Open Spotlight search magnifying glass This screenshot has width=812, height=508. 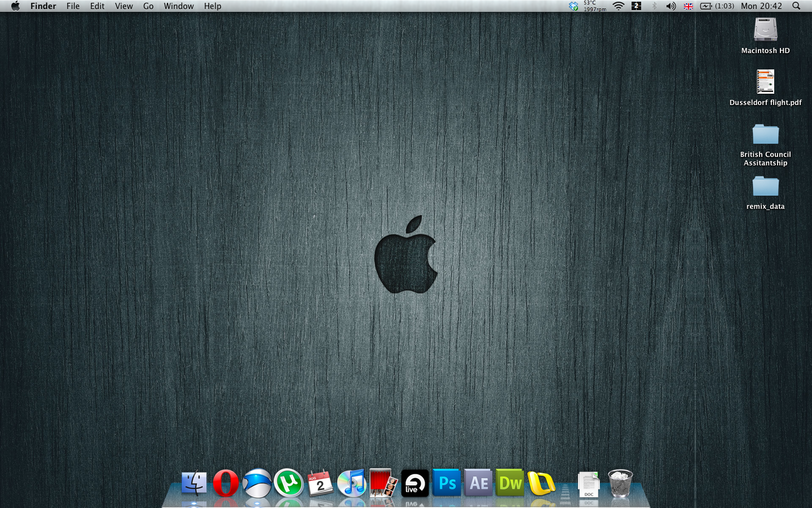(x=796, y=6)
